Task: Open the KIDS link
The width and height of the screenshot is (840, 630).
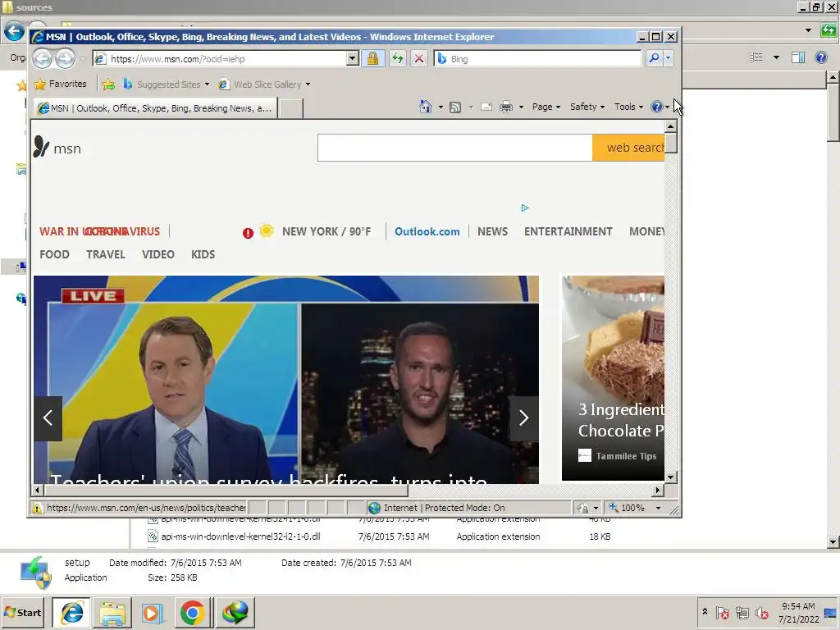Action: coord(203,254)
